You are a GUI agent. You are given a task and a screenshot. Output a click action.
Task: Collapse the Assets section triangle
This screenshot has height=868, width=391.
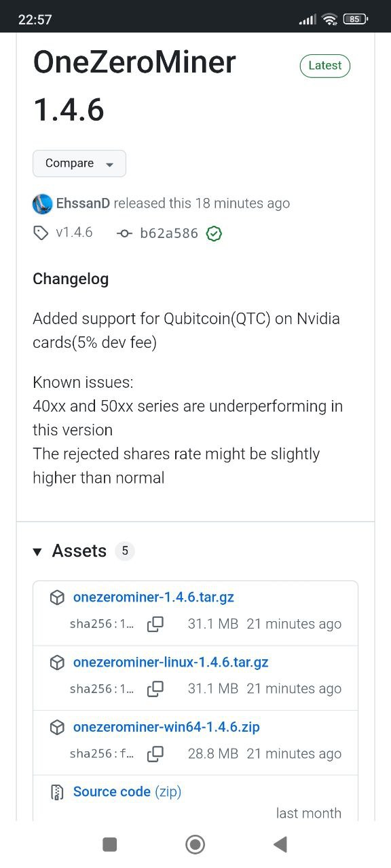pos(37,552)
